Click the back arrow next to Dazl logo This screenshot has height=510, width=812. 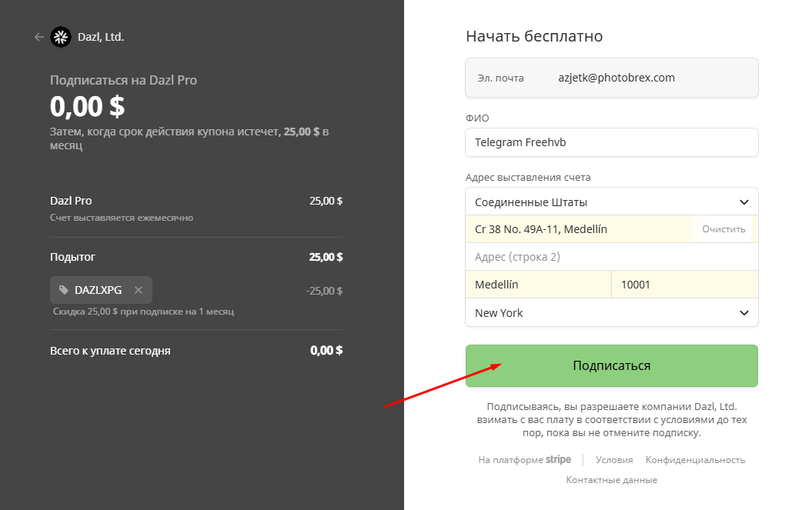(x=39, y=37)
